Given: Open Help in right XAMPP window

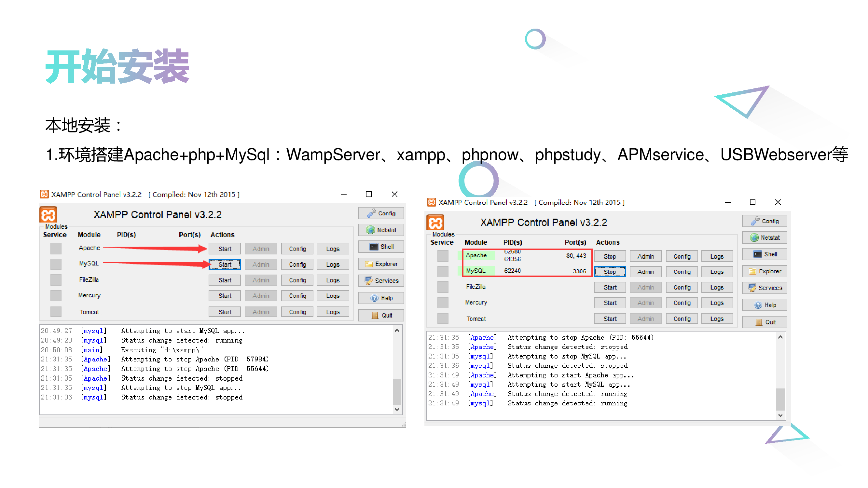Looking at the screenshot, I should pos(764,305).
